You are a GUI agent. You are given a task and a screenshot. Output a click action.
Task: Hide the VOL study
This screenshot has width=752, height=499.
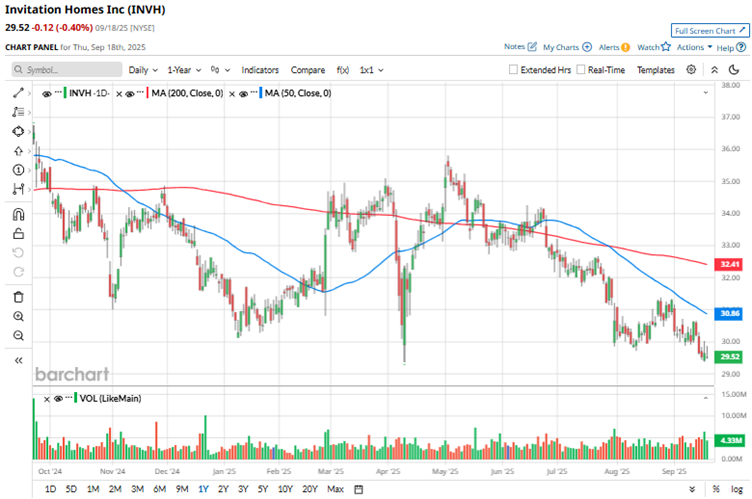59,399
